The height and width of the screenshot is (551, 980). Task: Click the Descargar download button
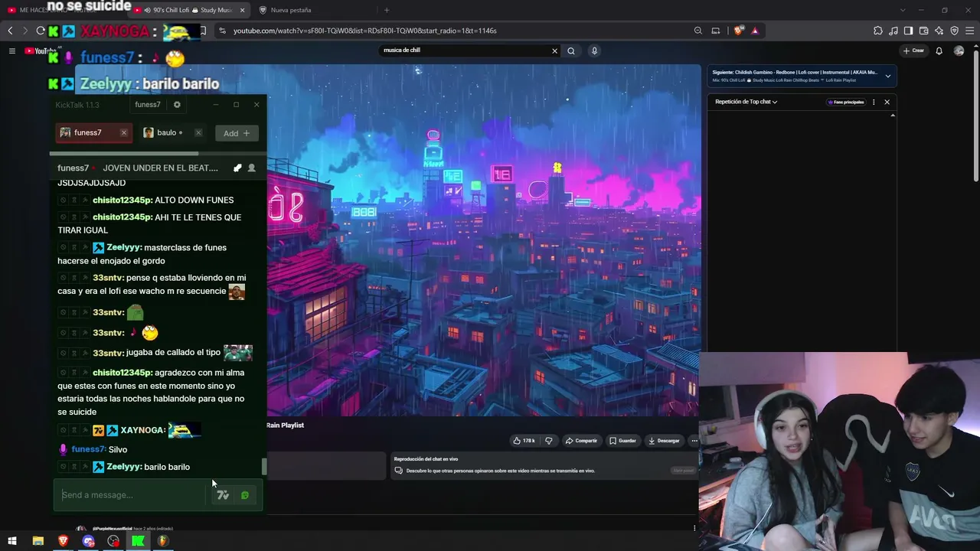[x=665, y=441]
